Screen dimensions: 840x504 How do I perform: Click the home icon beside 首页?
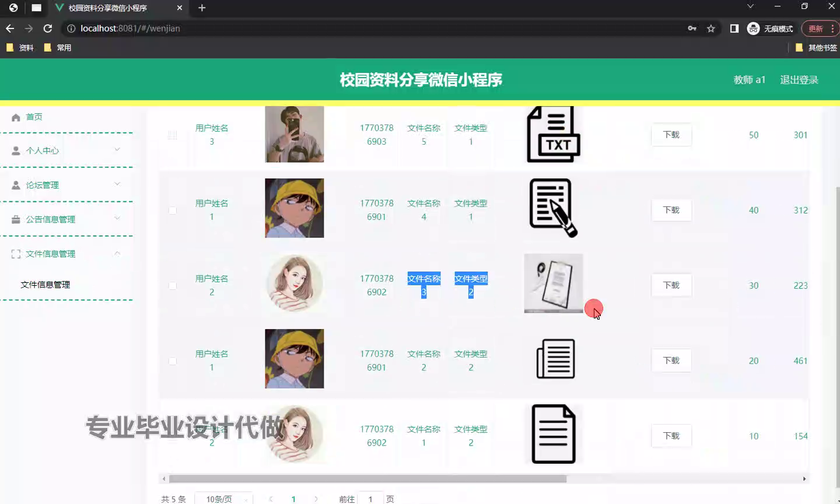tap(16, 117)
